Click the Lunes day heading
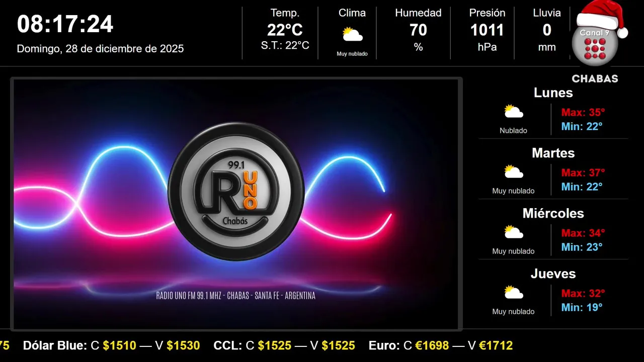The width and height of the screenshot is (644, 362). [553, 93]
